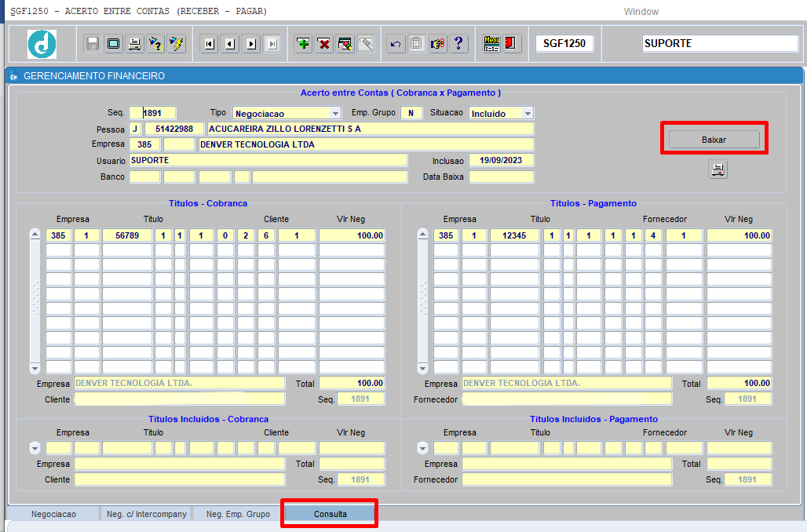The image size is (807, 532).
Task: Switch to the Consulta tab
Action: pos(330,514)
